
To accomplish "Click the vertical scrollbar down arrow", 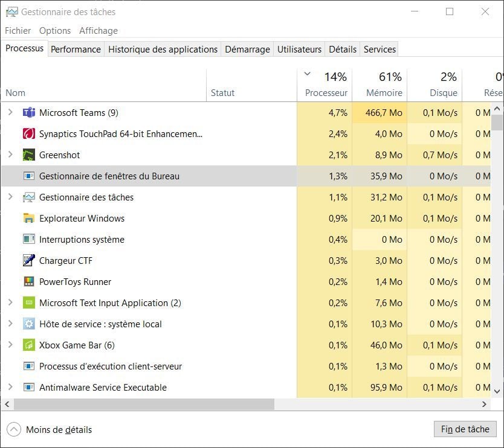I will coord(497,391).
